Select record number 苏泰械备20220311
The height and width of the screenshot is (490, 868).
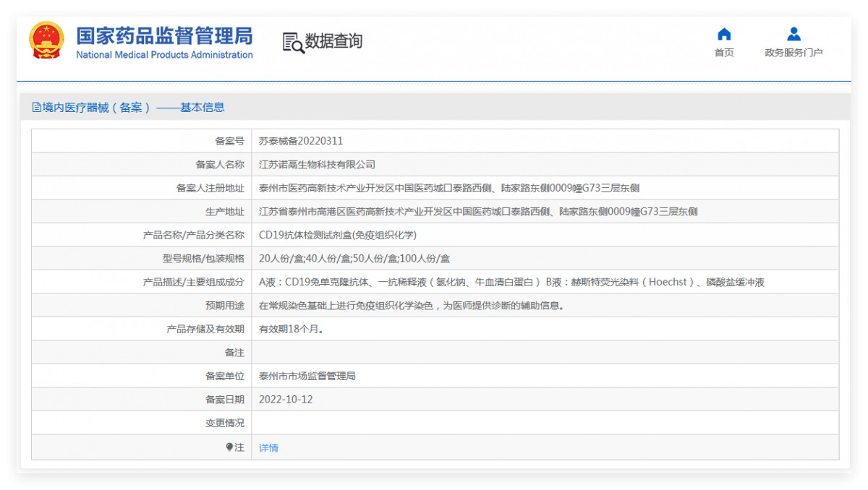pyautogui.click(x=301, y=141)
